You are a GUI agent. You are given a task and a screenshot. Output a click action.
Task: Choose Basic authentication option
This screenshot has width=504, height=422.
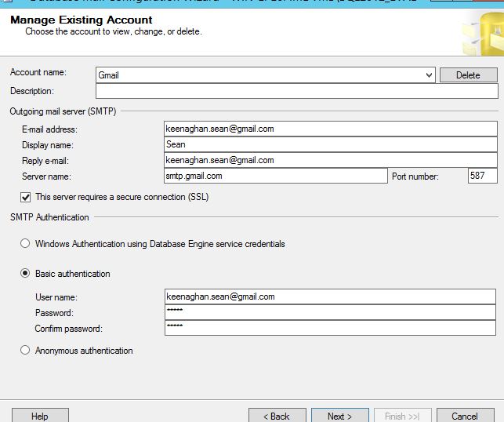point(26,274)
